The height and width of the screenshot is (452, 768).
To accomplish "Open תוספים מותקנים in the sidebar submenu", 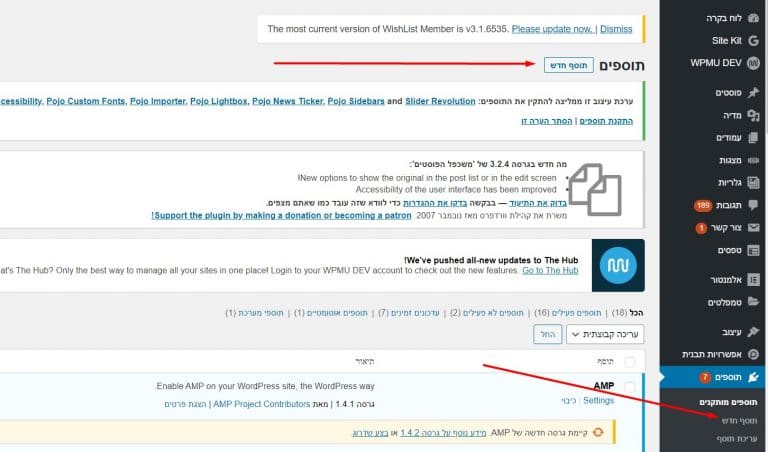I will click(x=728, y=402).
